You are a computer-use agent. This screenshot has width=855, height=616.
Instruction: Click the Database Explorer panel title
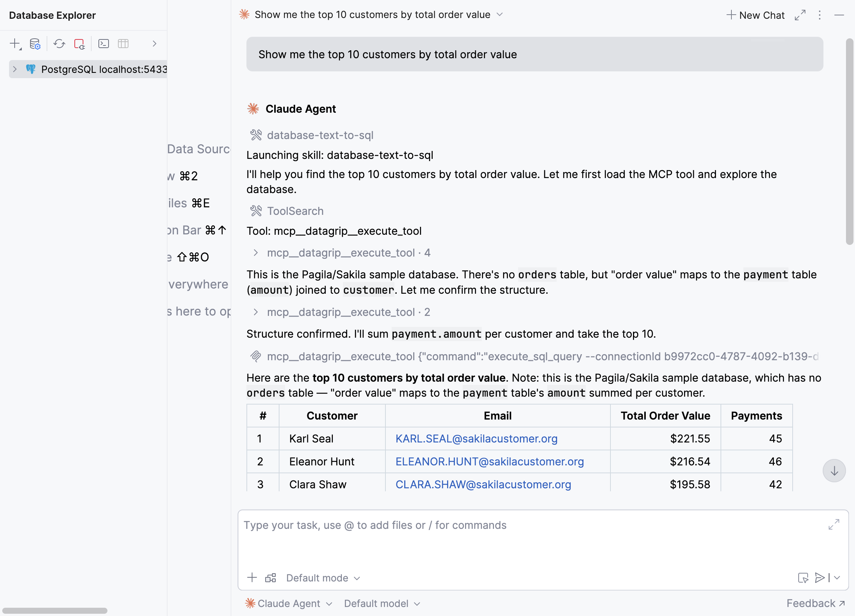click(x=52, y=15)
